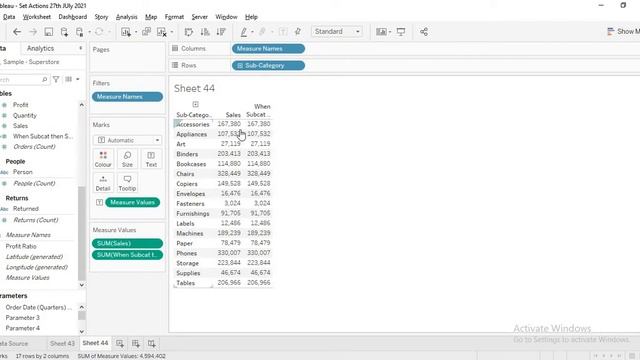The width and height of the screenshot is (640, 360).
Task: Click the Sample - Superstore data source
Action: coord(31,62)
